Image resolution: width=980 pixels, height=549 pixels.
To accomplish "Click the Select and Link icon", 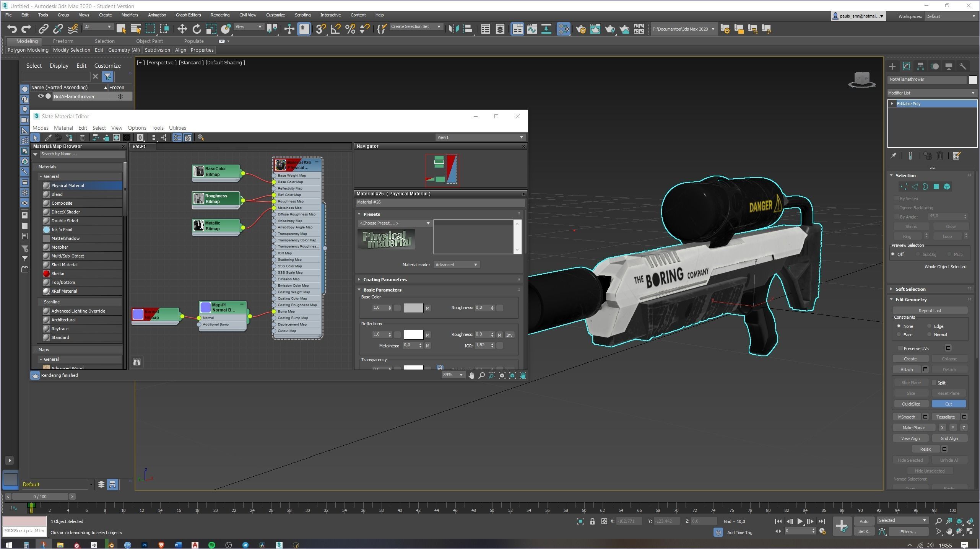I will tap(44, 29).
